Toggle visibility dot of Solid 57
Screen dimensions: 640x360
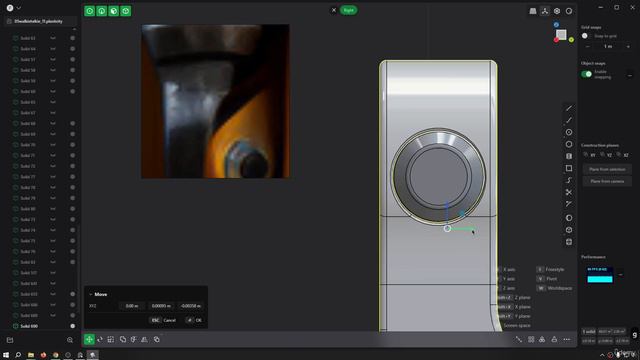coord(73,59)
